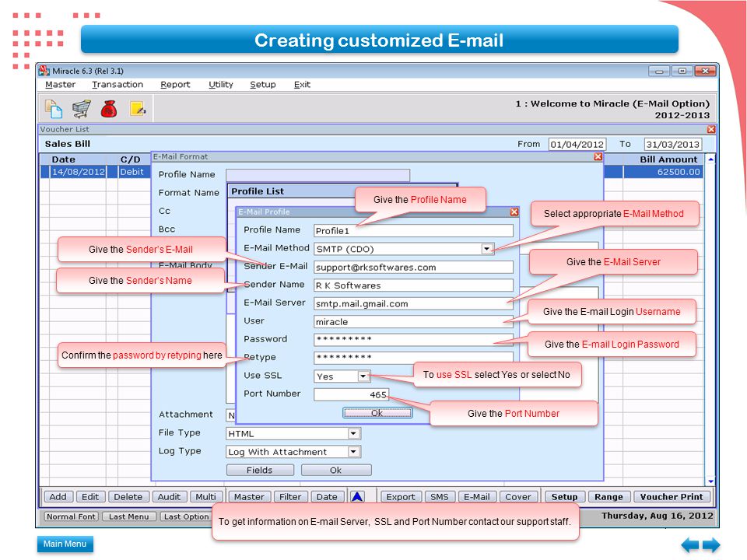Click the Exit menu item
This screenshot has width=747, height=560.
pos(302,84)
